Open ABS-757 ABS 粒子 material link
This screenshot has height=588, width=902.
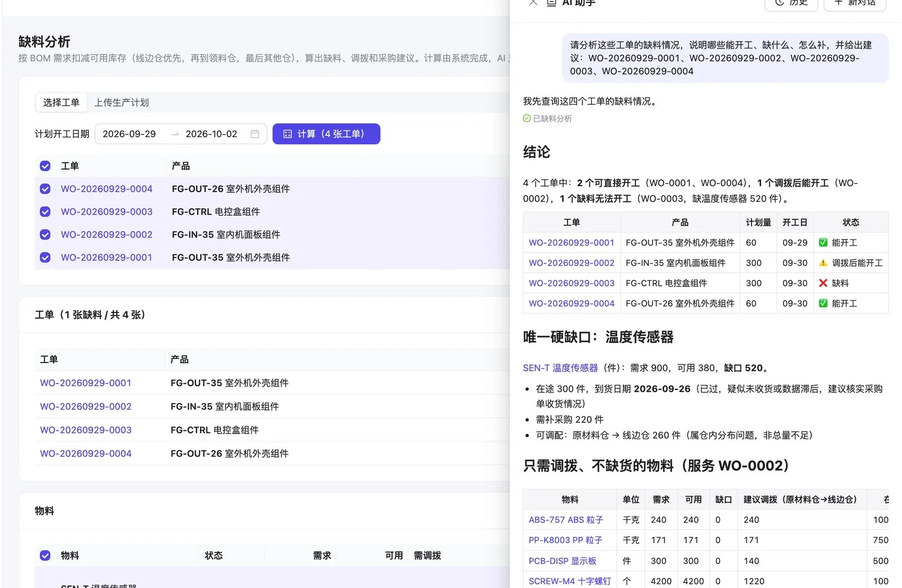click(566, 520)
